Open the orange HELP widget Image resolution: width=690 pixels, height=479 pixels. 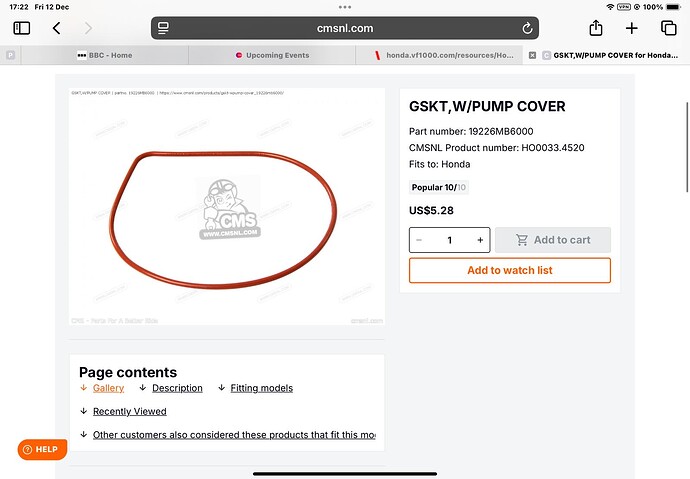tap(42, 449)
